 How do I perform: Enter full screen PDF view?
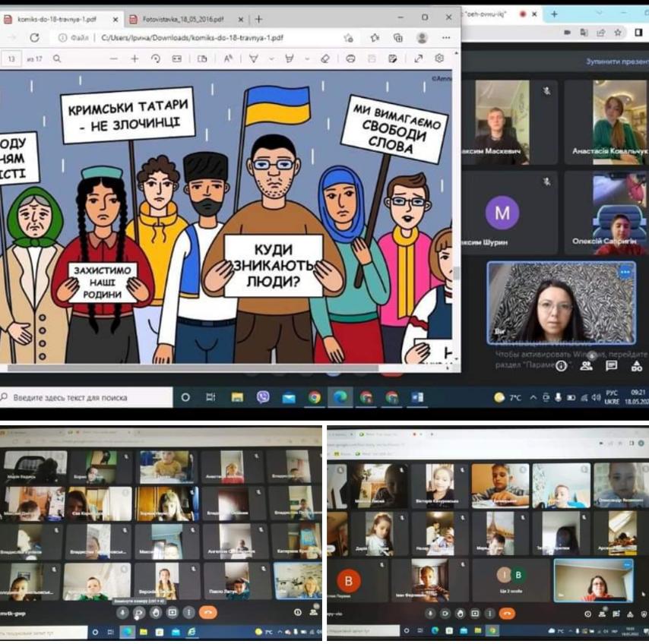coord(419,58)
